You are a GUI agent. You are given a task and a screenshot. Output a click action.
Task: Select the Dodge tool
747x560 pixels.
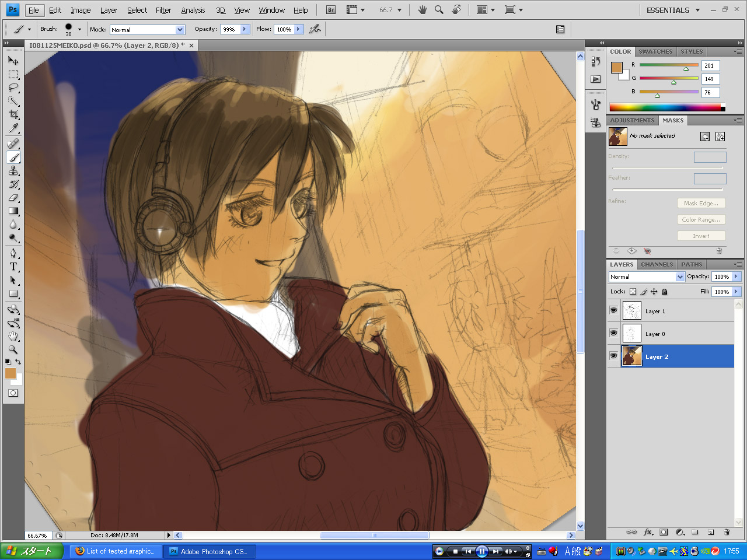click(x=13, y=237)
